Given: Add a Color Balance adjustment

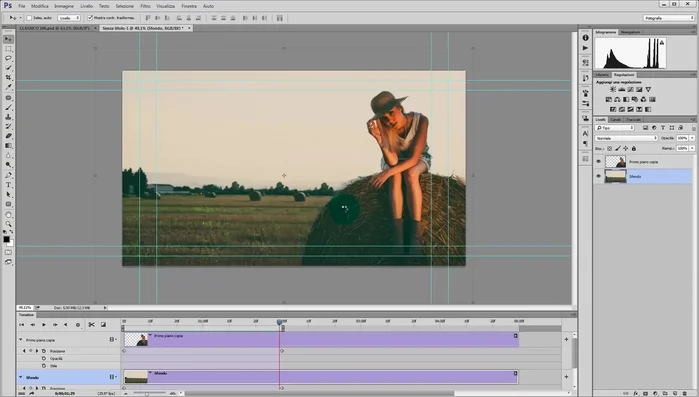Looking at the screenshot, I should (617, 99).
